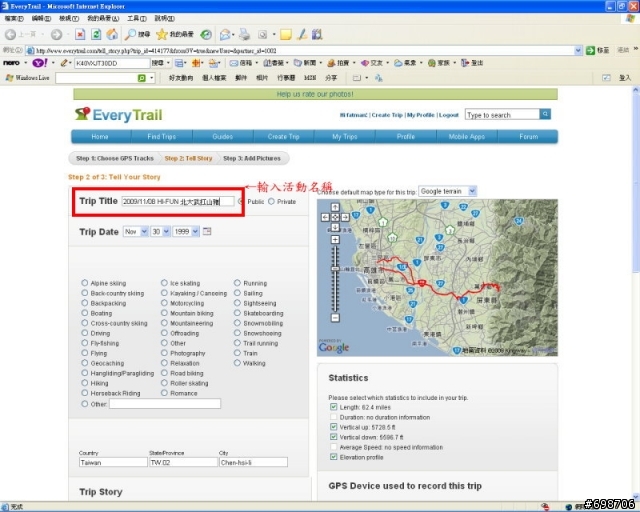Click map pan left arrow
This screenshot has height=512, width=640.
[x=325, y=217]
